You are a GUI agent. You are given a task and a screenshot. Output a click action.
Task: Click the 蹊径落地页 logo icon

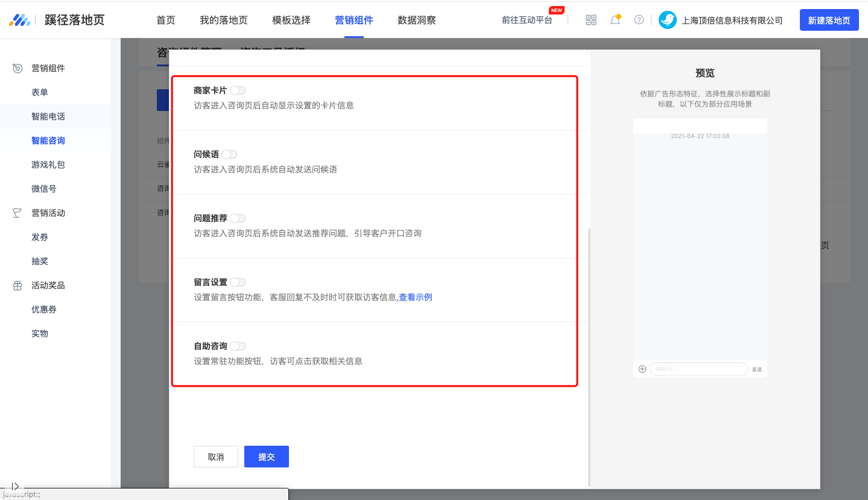tap(21, 19)
